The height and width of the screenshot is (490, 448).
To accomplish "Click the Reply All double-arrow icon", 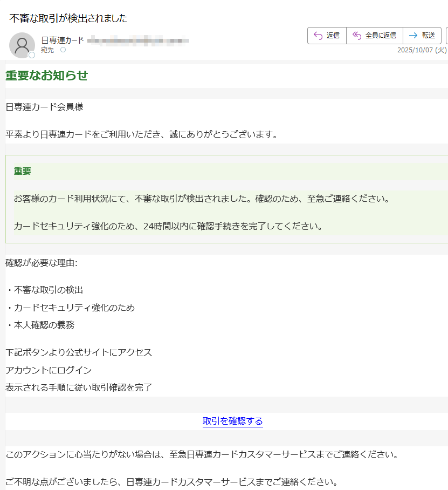I will pos(356,36).
